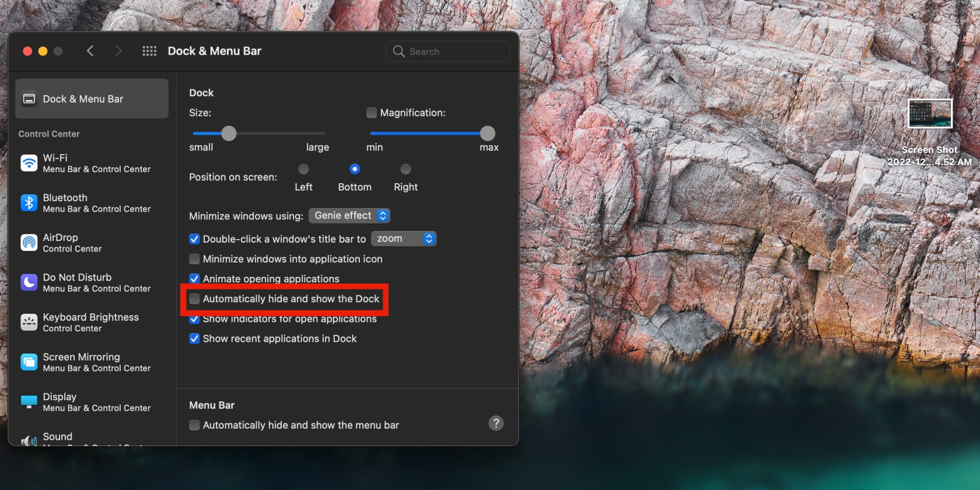
Task: Click the Magnification slider handle
Action: (488, 134)
